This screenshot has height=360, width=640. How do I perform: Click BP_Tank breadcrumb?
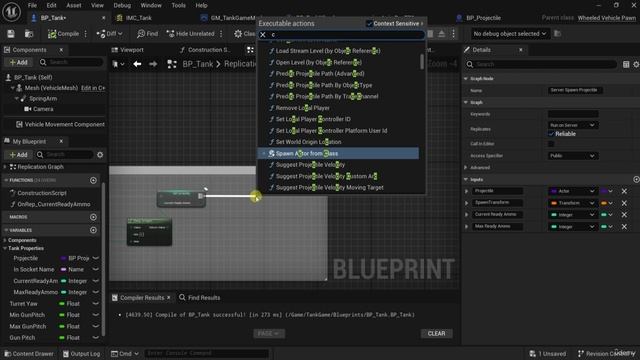click(198, 64)
